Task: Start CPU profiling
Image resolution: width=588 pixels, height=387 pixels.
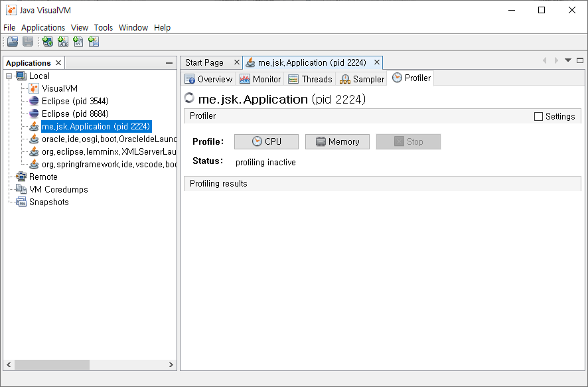Action: click(x=266, y=142)
